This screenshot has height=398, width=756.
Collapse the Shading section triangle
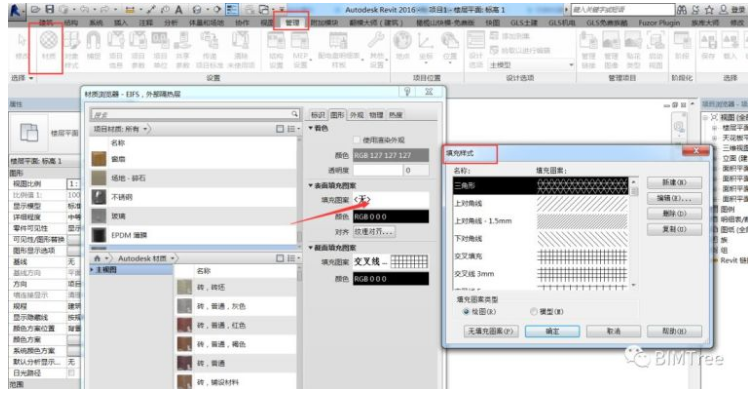click(311, 128)
